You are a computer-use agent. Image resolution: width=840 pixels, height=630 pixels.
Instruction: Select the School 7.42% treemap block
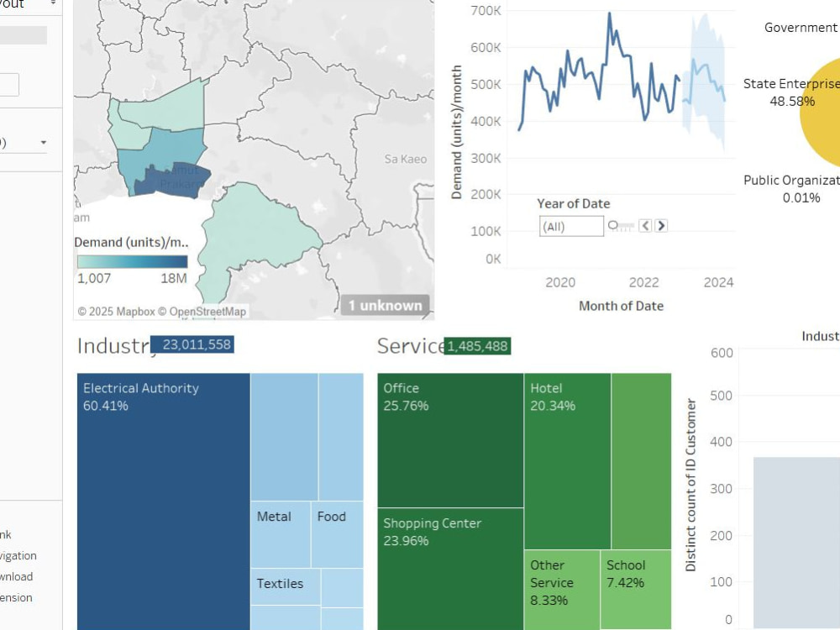(636, 590)
